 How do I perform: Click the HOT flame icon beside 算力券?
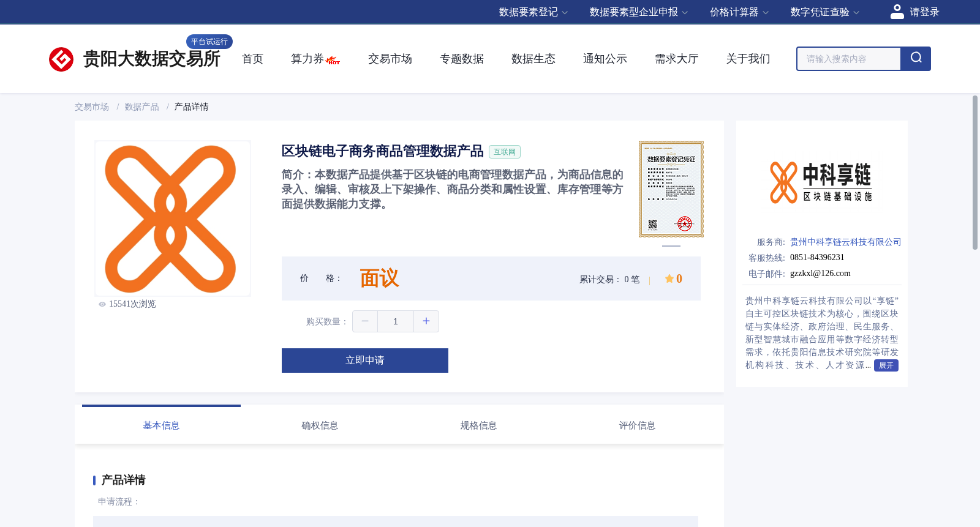[333, 61]
